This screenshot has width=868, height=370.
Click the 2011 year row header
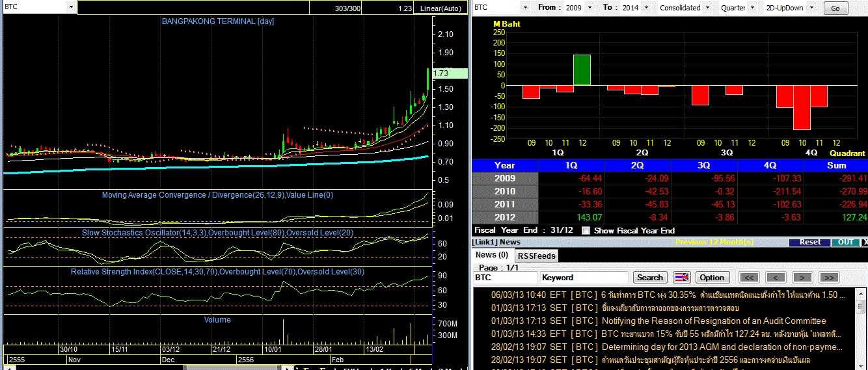pyautogui.click(x=505, y=204)
